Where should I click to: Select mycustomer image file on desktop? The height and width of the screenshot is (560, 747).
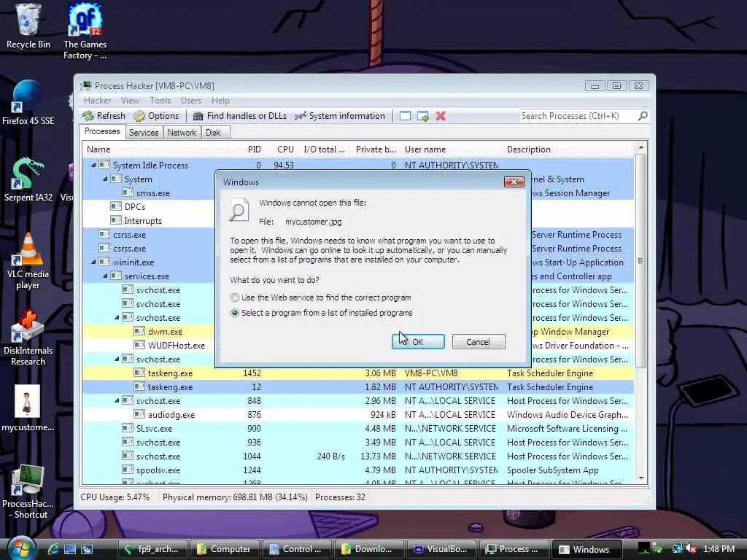coord(28,408)
